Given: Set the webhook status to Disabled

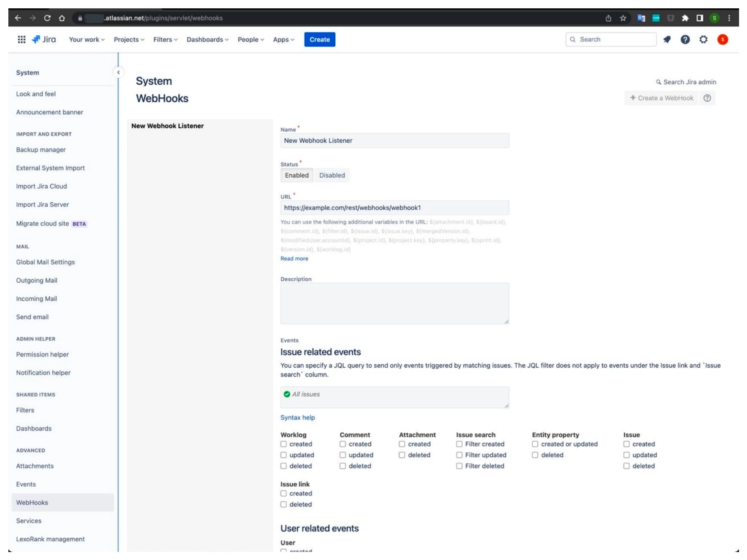Looking at the screenshot, I should pyautogui.click(x=332, y=175).
